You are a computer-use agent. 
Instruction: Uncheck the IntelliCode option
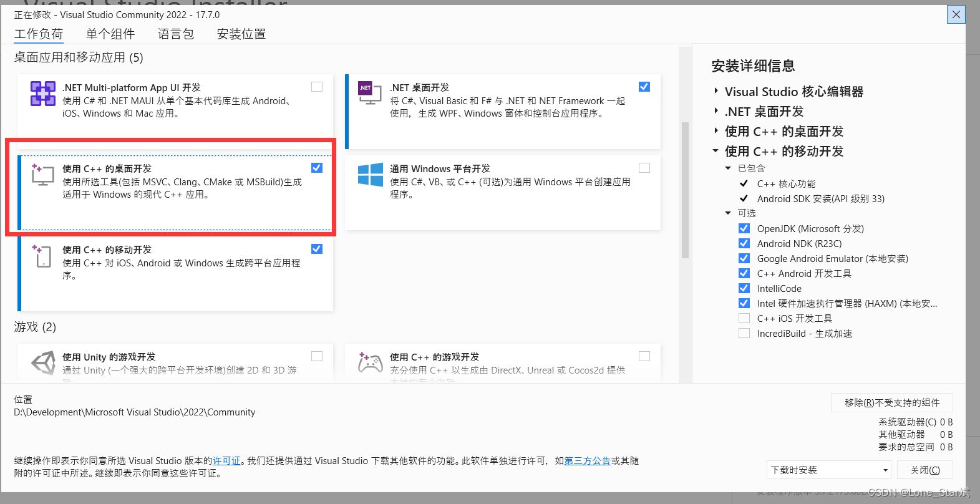(744, 288)
